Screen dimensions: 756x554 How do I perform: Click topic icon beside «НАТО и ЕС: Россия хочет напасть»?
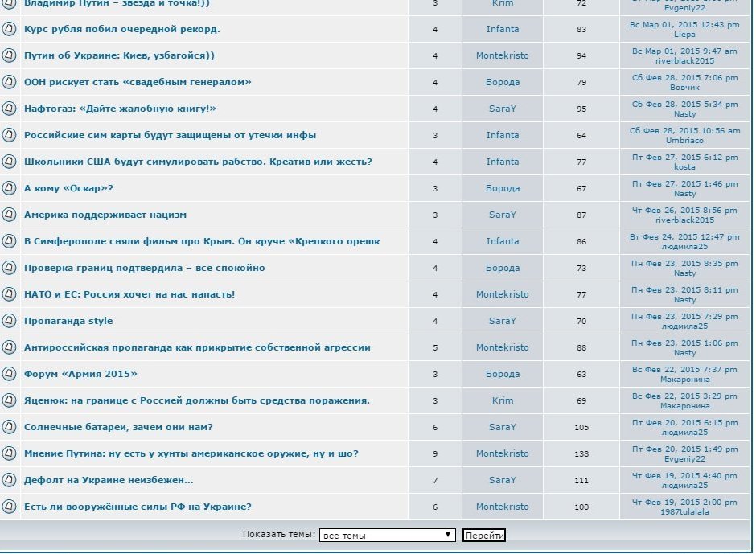[9, 294]
